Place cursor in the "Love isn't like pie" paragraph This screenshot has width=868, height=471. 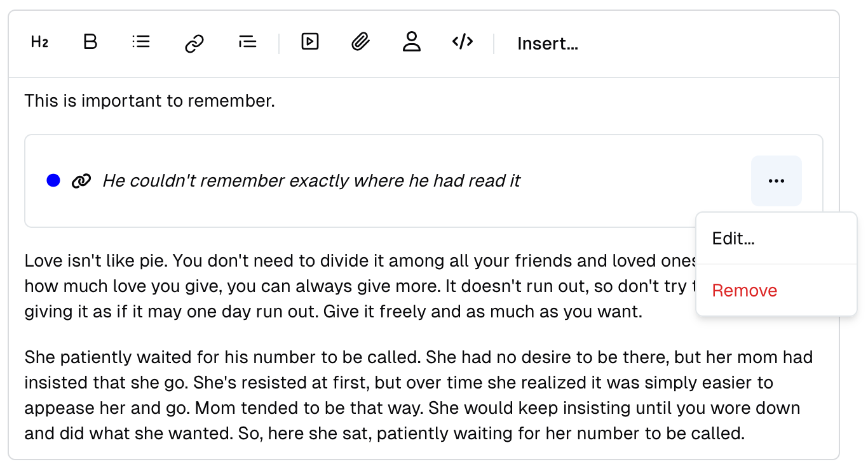click(318, 287)
